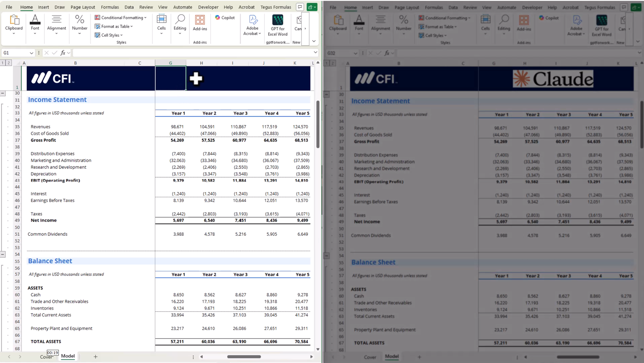Launch Copilot from the left window ribbon
644x363 pixels.
click(x=225, y=17)
